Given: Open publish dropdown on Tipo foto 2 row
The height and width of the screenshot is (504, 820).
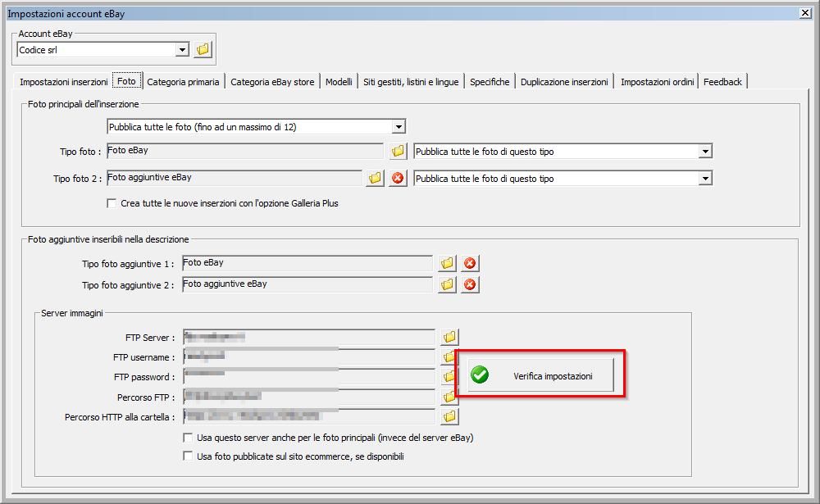Looking at the screenshot, I should [x=705, y=179].
